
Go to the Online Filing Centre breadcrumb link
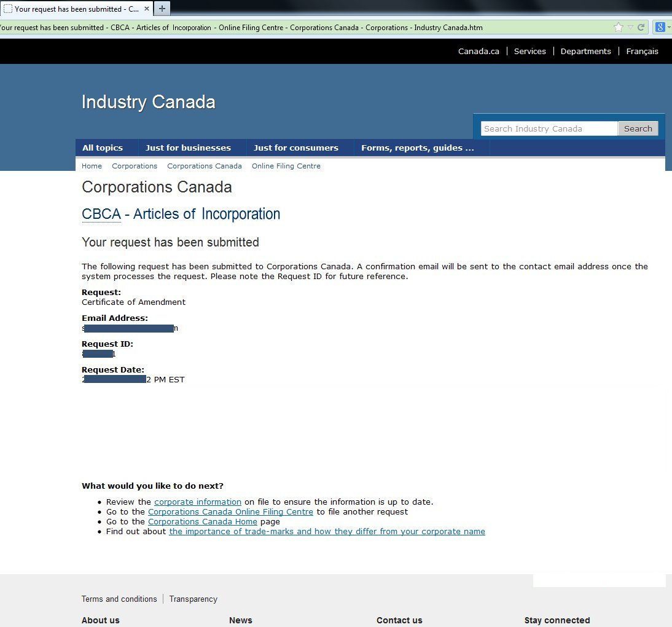tap(286, 166)
